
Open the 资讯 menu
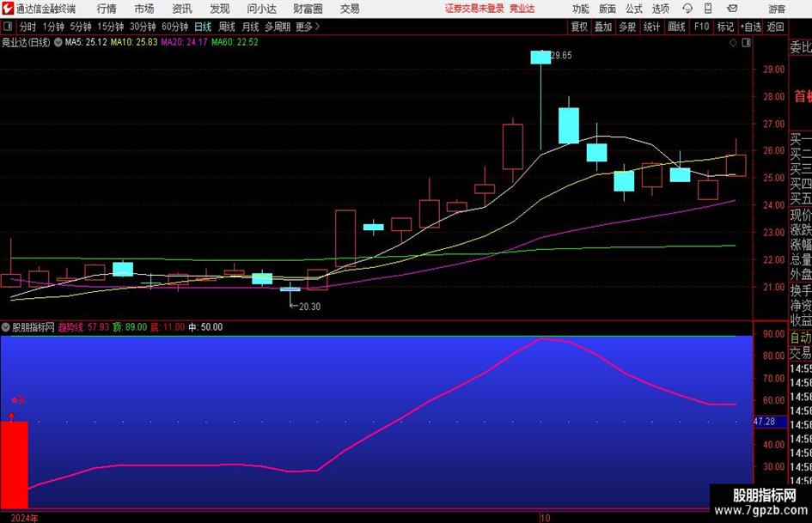pyautogui.click(x=182, y=9)
